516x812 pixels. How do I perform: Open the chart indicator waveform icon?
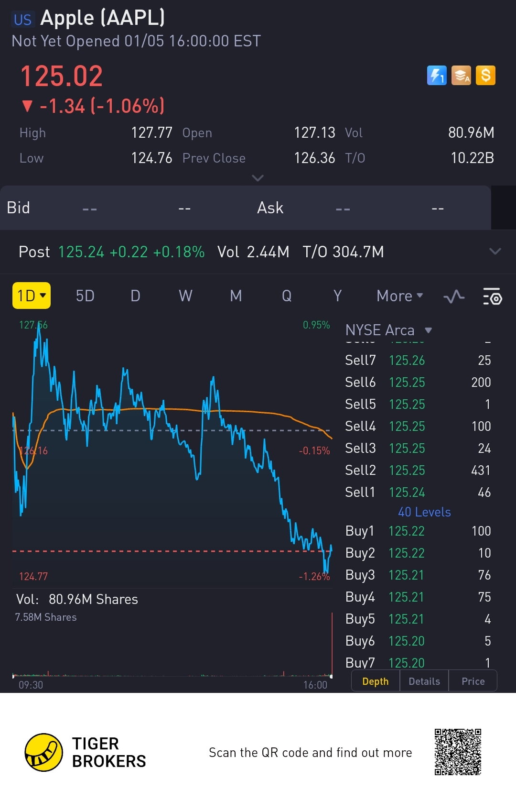[x=454, y=296]
